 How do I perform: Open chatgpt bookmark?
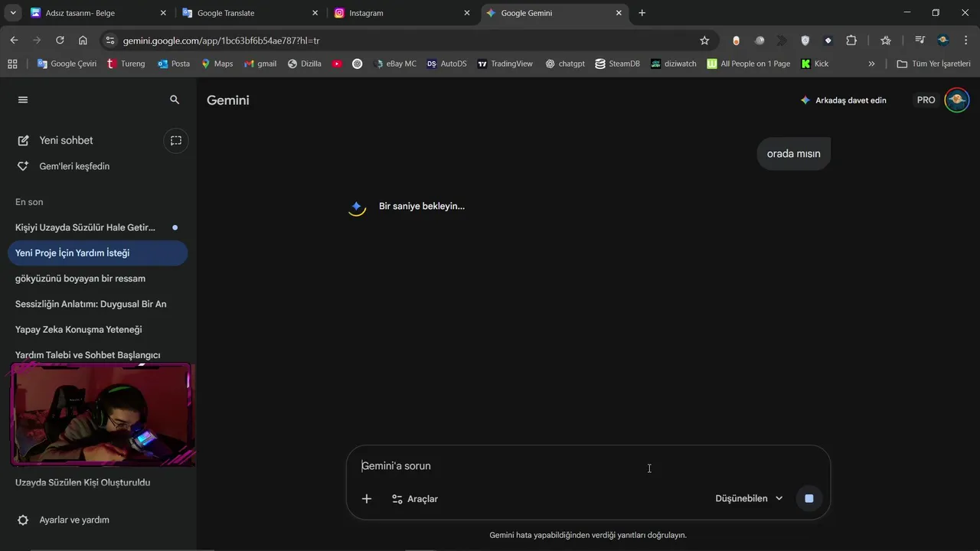[565, 64]
